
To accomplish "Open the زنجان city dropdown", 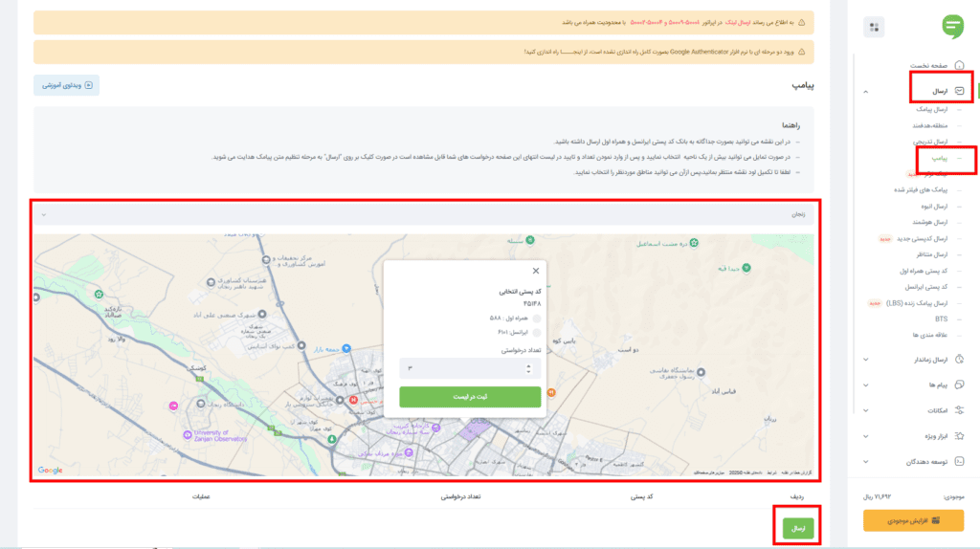I will [424, 214].
